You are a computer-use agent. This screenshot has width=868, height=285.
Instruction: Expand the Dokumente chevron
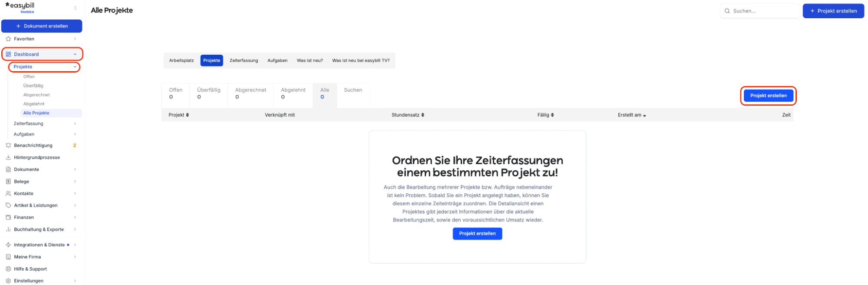click(75, 169)
